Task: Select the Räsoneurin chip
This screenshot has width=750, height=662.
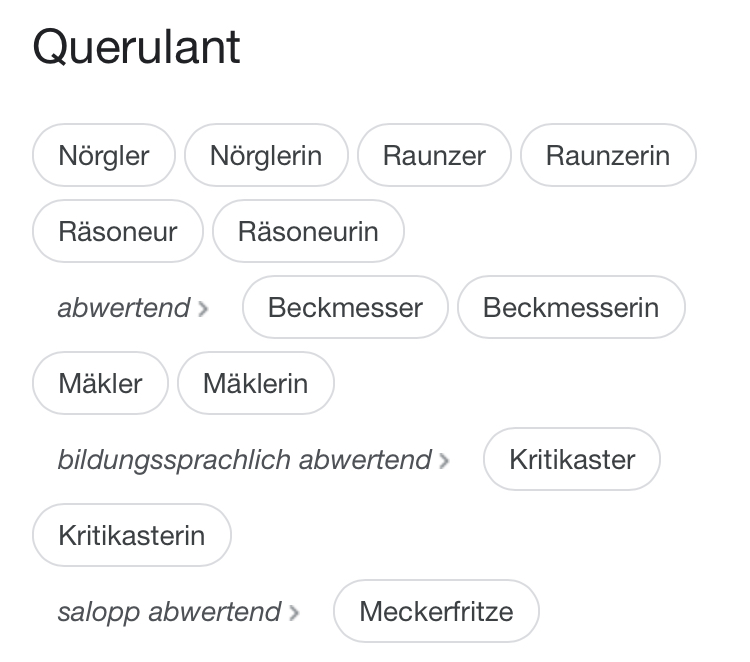Action: click(x=308, y=232)
